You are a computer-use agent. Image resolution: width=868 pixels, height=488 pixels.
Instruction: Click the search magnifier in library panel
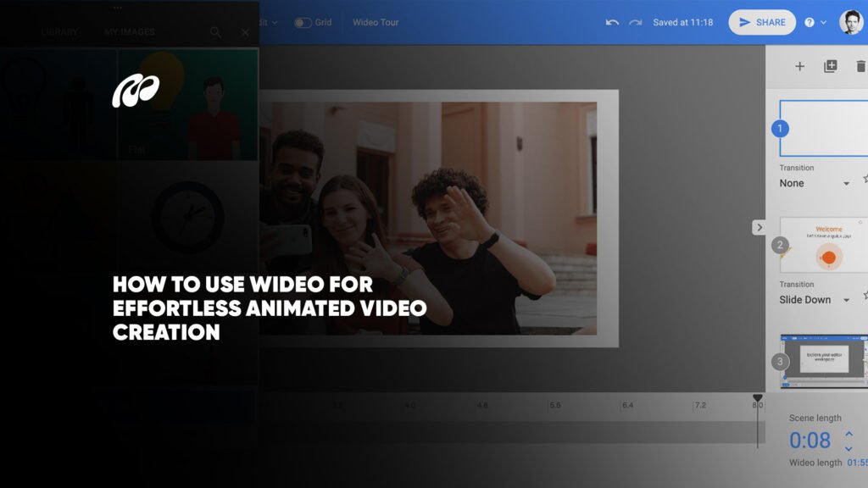(x=215, y=32)
